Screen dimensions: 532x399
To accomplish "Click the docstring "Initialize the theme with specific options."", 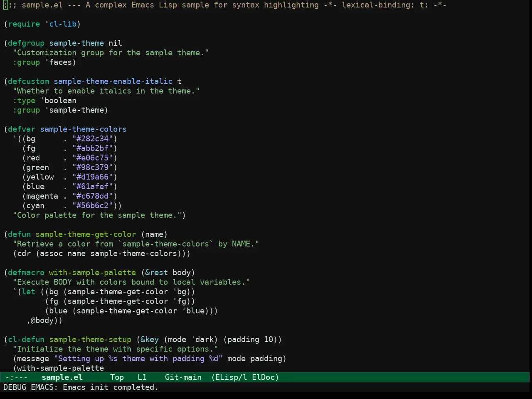I will 115,349.
